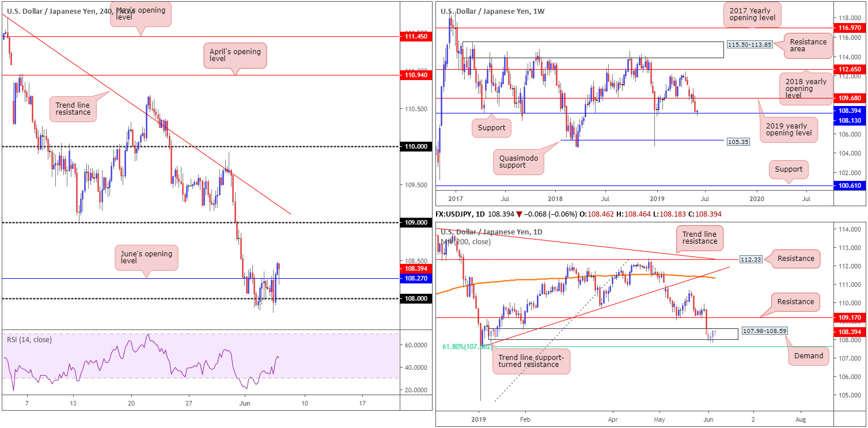868x428 pixels.
Task: Click the O:108.462 open value in the header
Action: pos(598,214)
